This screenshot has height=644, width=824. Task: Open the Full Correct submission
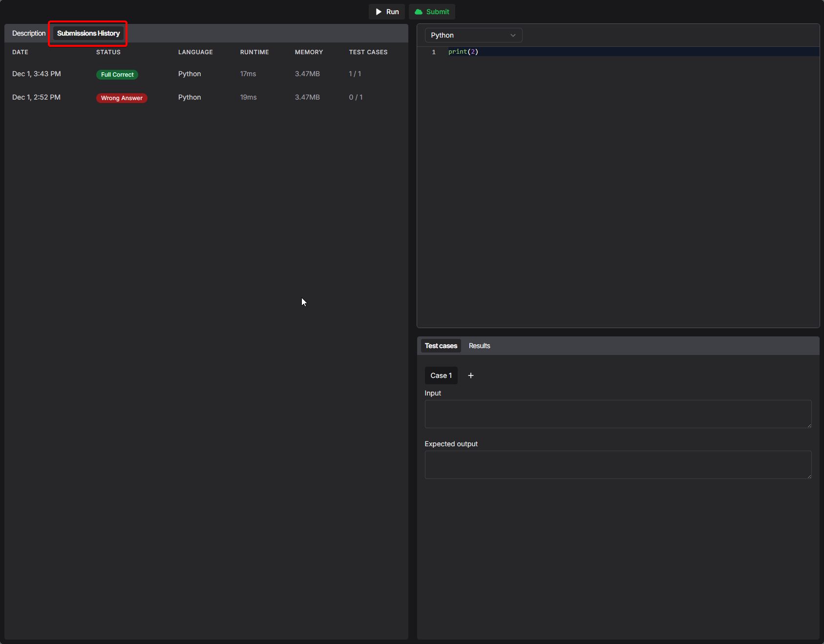pyautogui.click(x=117, y=75)
